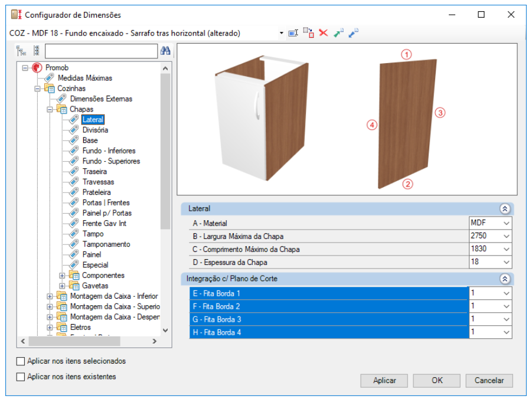
Task: Click the tree panel vertical scrollbar
Action: click(165, 148)
